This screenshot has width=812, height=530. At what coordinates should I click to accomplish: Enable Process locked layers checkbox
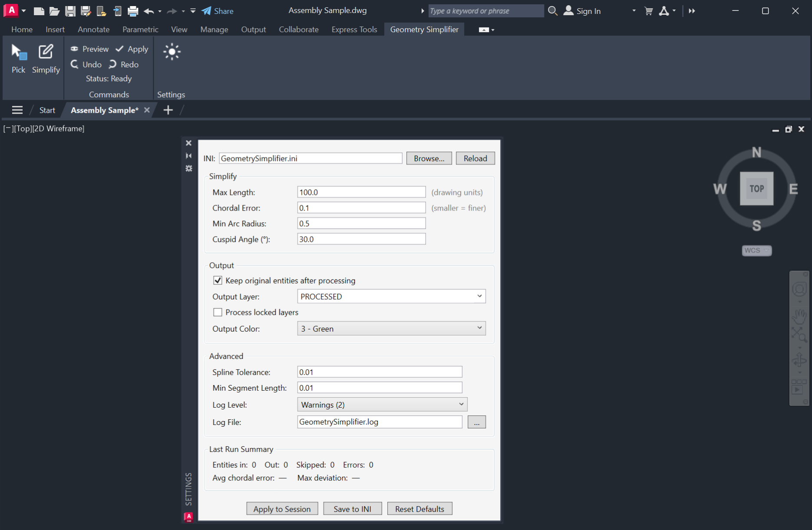click(218, 312)
